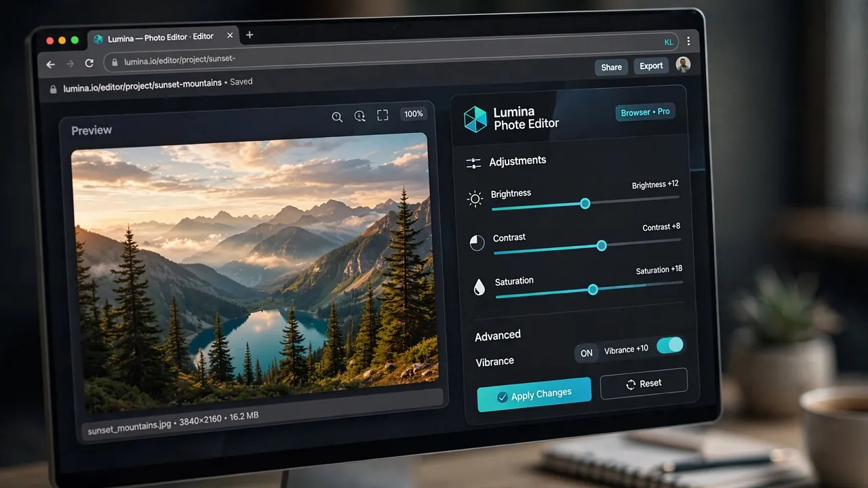This screenshot has height=488, width=868.
Task: Click the lock icon before project URL
Action: point(53,89)
